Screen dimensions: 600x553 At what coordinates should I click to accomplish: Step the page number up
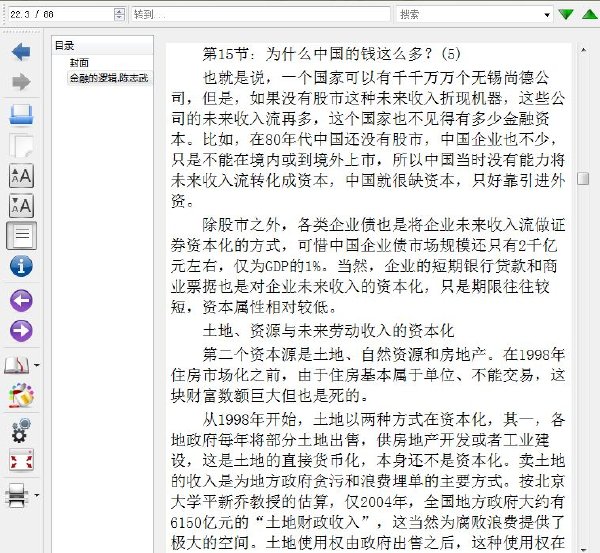click(119, 11)
